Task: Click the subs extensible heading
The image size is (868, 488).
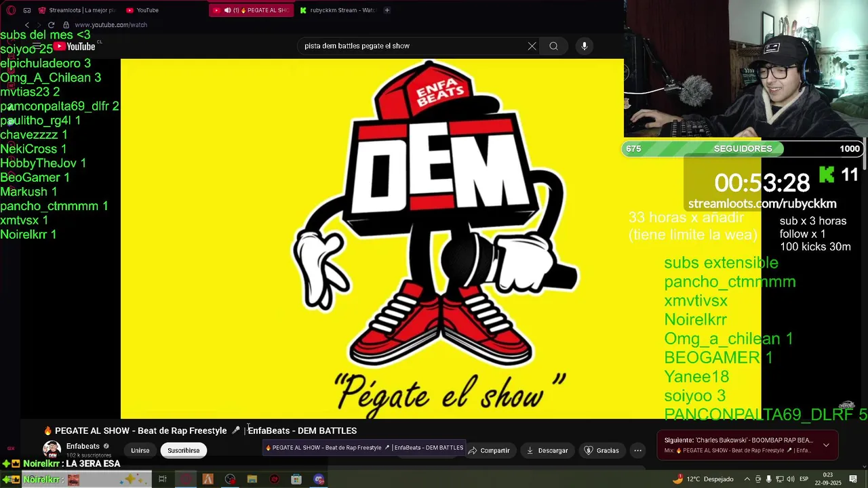Action: [721, 263]
